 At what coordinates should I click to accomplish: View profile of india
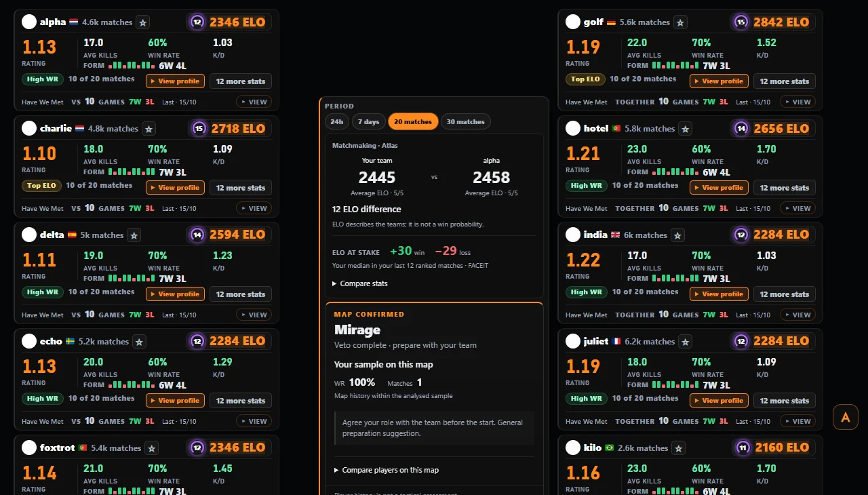719,294
